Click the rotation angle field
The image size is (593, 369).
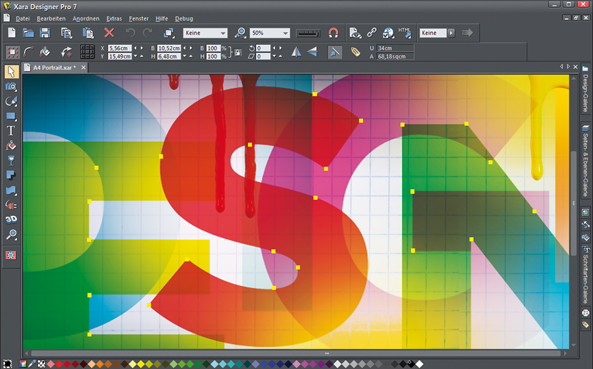point(263,48)
